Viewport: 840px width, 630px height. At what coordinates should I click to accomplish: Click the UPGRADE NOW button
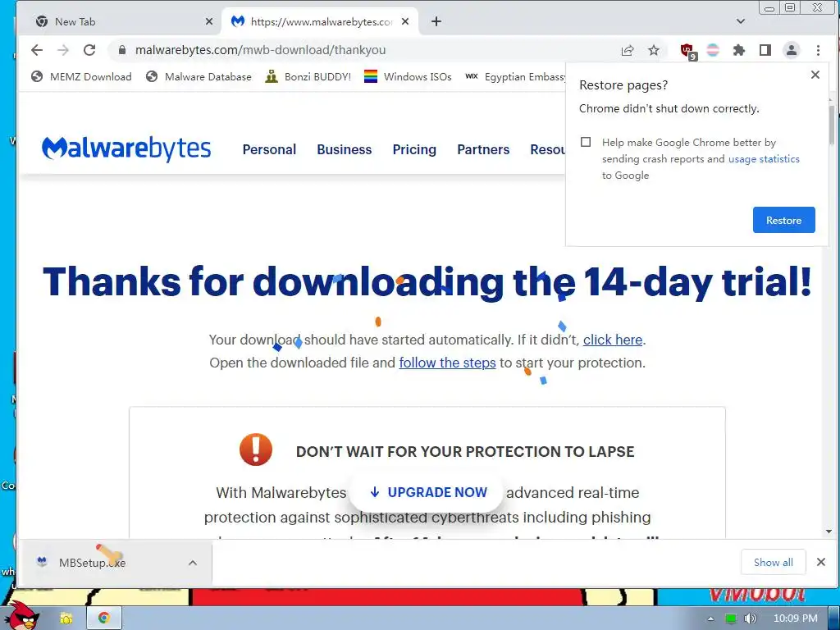pos(427,492)
